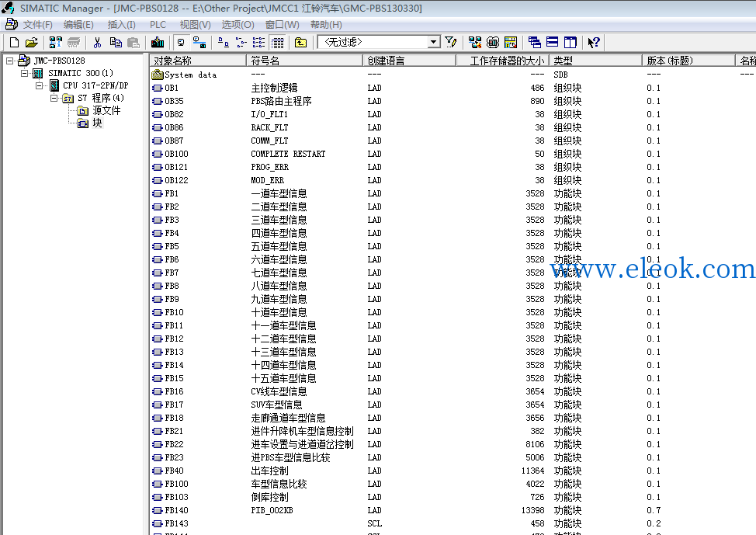Viewport: 756px width, 535px height.
Task: Click the Up One Level folder icon
Action: click(300, 43)
